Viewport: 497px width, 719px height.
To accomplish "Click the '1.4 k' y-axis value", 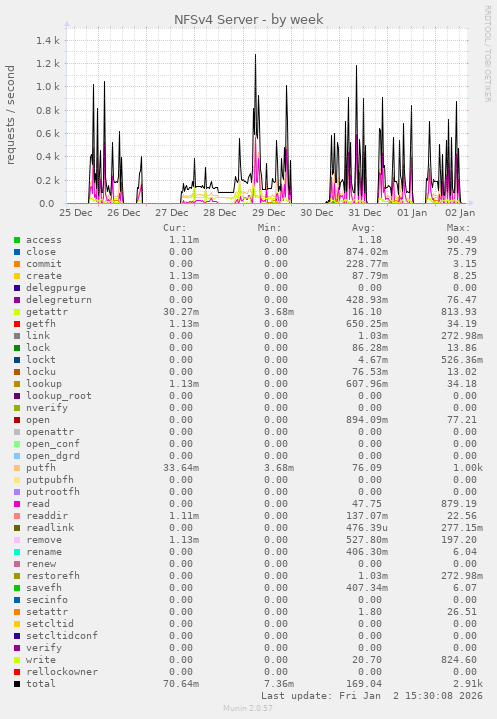I will point(48,40).
